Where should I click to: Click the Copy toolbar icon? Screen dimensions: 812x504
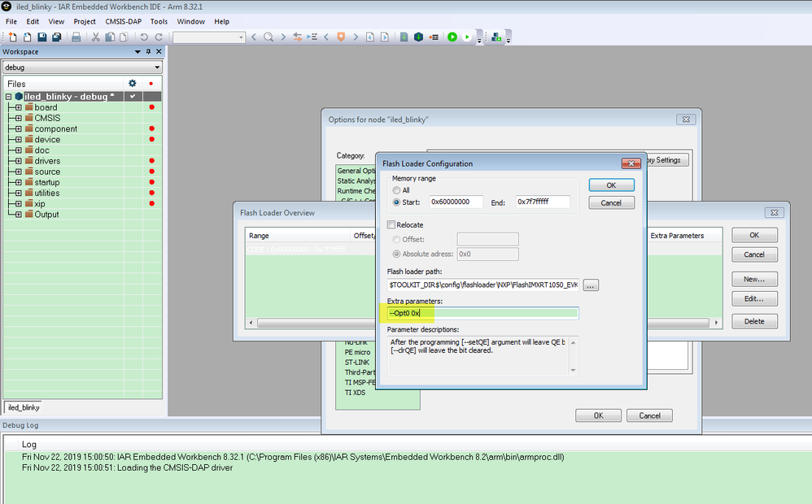(x=110, y=37)
